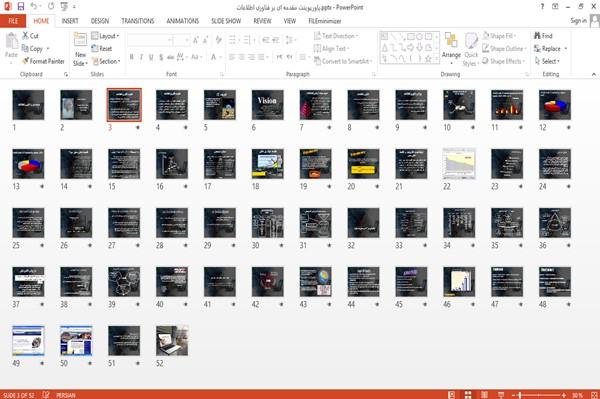Image resolution: width=600 pixels, height=399 pixels.
Task: Open the Select dropdown in Editing
Action: pyautogui.click(x=547, y=61)
